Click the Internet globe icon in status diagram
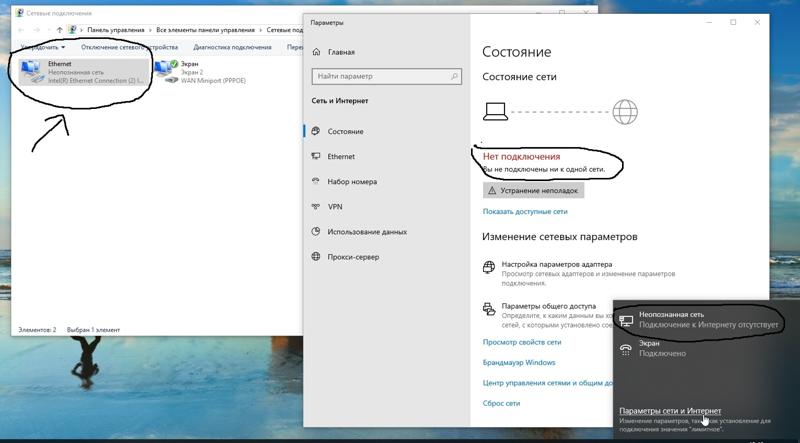This screenshot has width=800, height=443. click(625, 112)
